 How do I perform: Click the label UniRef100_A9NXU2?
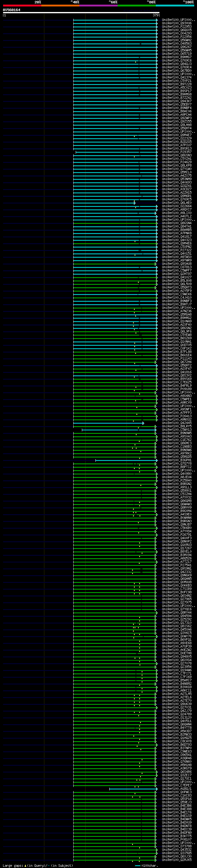[176, 419]
